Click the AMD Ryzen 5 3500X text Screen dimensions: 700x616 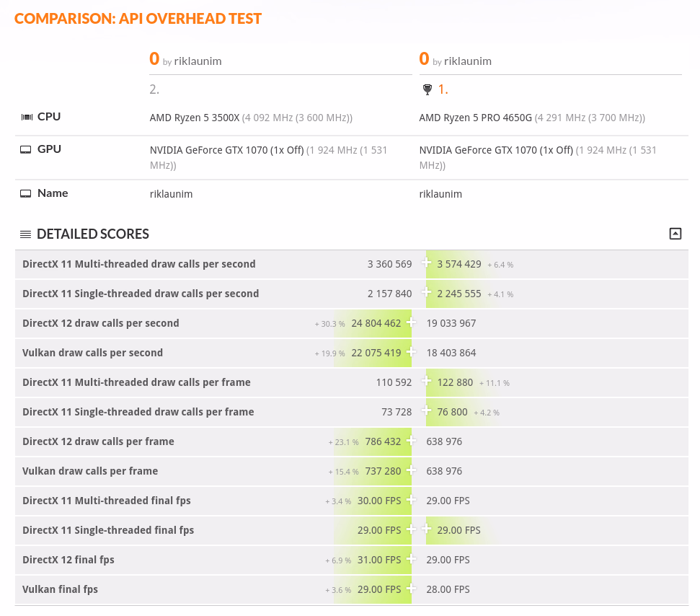coord(194,118)
